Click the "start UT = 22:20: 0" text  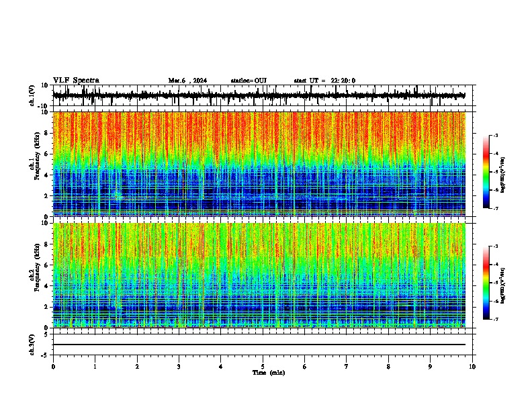(324, 81)
